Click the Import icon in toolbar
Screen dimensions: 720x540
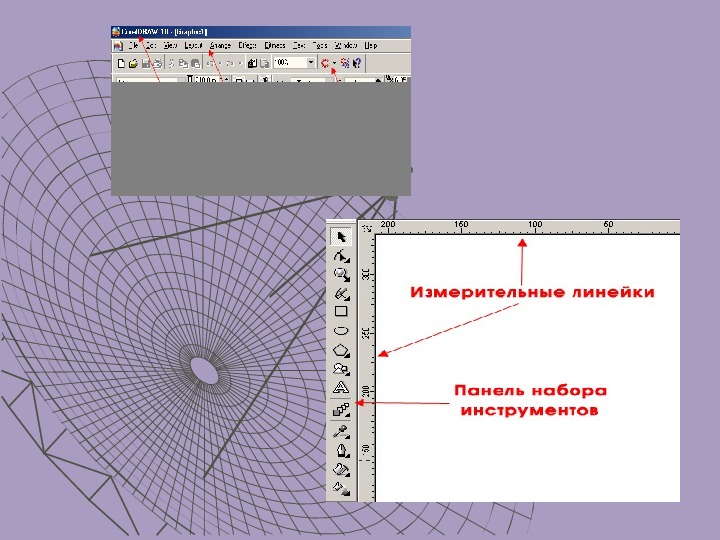(252, 63)
